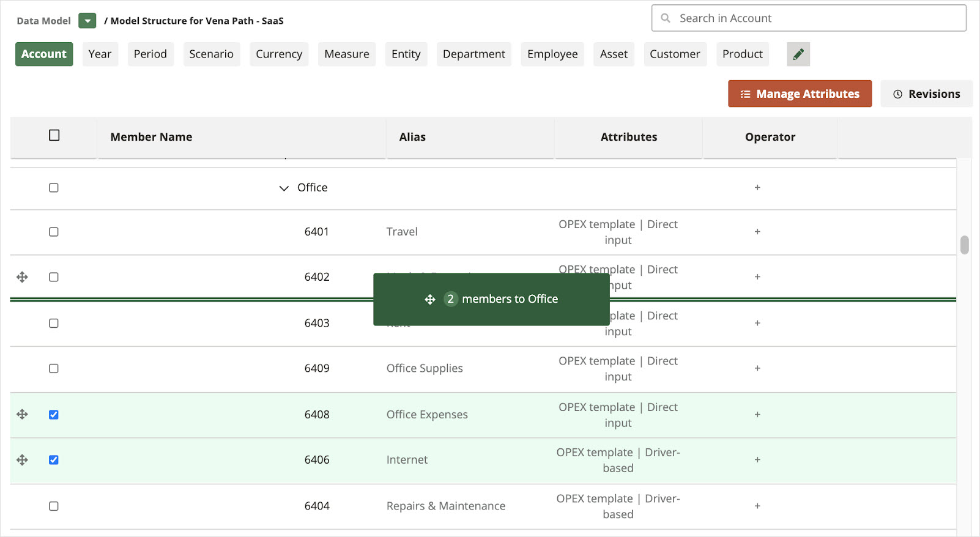Open the Data Model dropdown arrow
The width and height of the screenshot is (980, 537).
(x=87, y=21)
